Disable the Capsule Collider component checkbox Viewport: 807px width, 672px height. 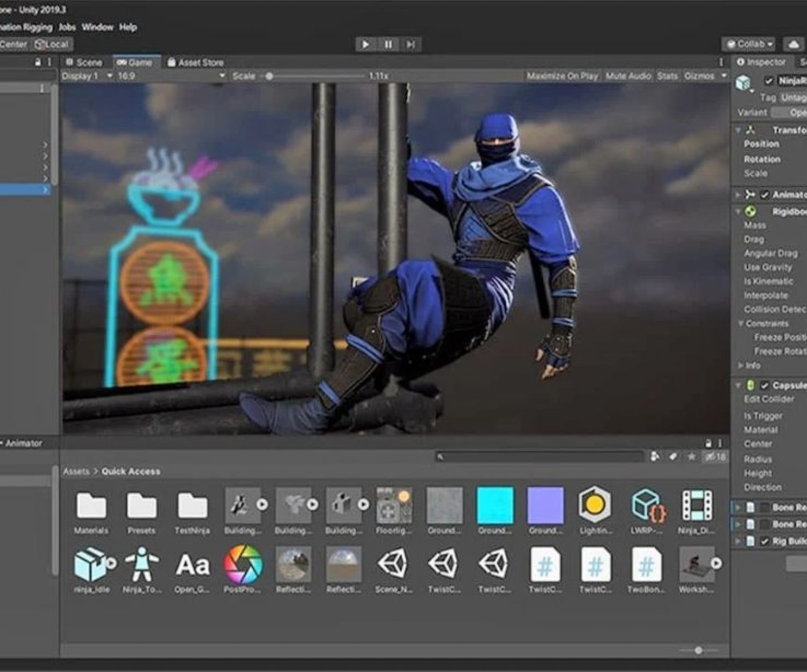coord(764,385)
